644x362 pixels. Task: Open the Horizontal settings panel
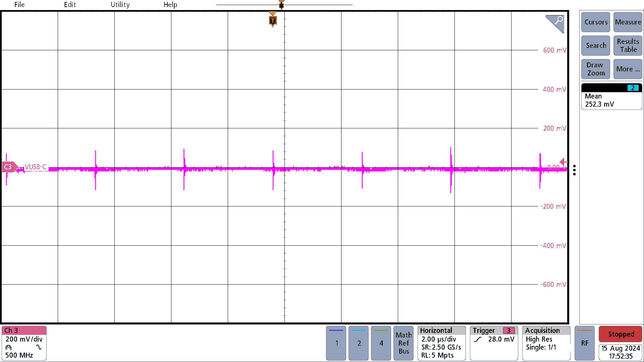click(x=441, y=343)
